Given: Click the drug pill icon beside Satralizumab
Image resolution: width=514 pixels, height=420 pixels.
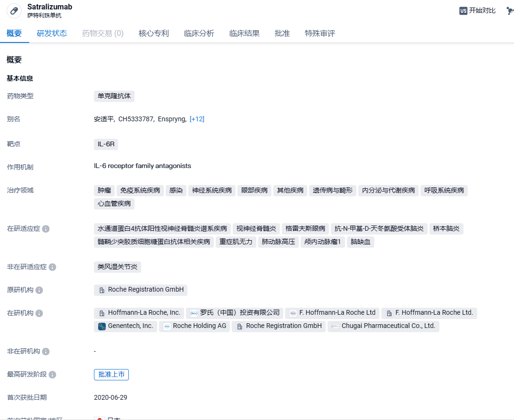Looking at the screenshot, I should (x=14, y=11).
